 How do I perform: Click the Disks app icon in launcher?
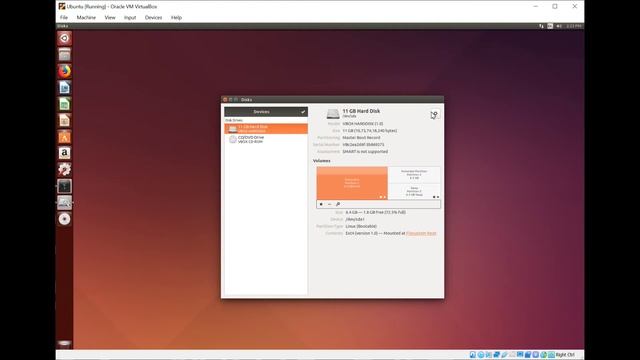tap(64, 203)
